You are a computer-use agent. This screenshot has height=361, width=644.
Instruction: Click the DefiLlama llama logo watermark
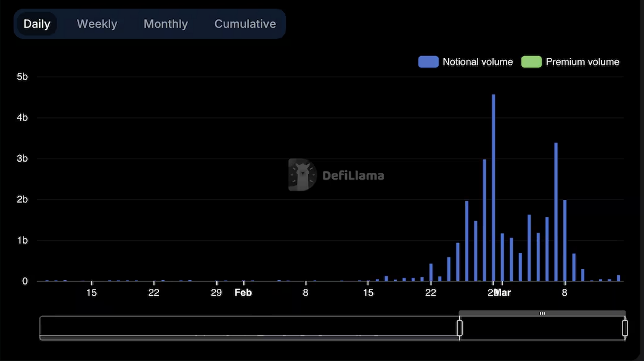[302, 175]
